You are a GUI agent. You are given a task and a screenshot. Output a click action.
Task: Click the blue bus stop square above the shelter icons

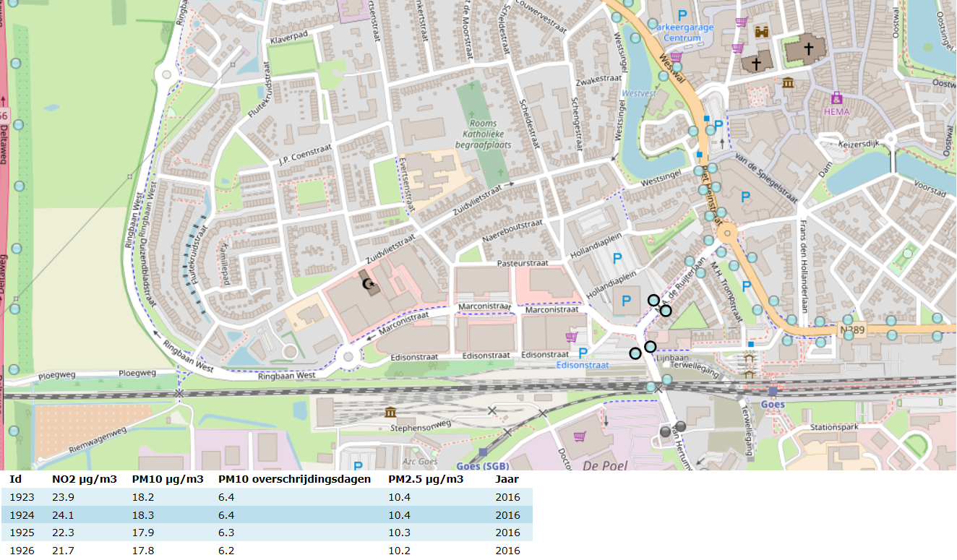[752, 345]
